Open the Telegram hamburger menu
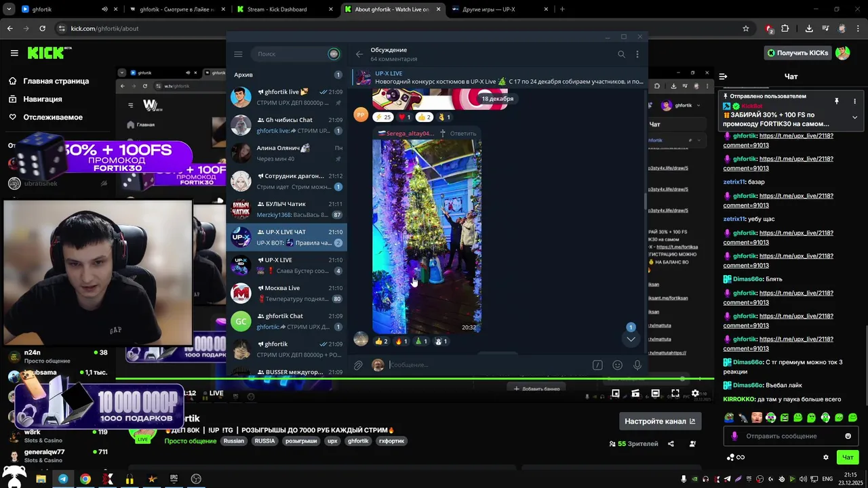The height and width of the screenshot is (488, 868). [238, 54]
